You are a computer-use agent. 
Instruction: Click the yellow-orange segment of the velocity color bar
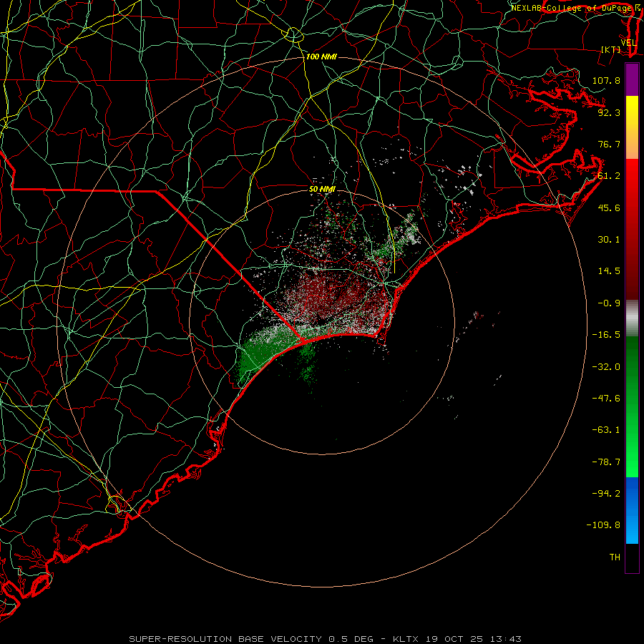[x=632, y=127]
